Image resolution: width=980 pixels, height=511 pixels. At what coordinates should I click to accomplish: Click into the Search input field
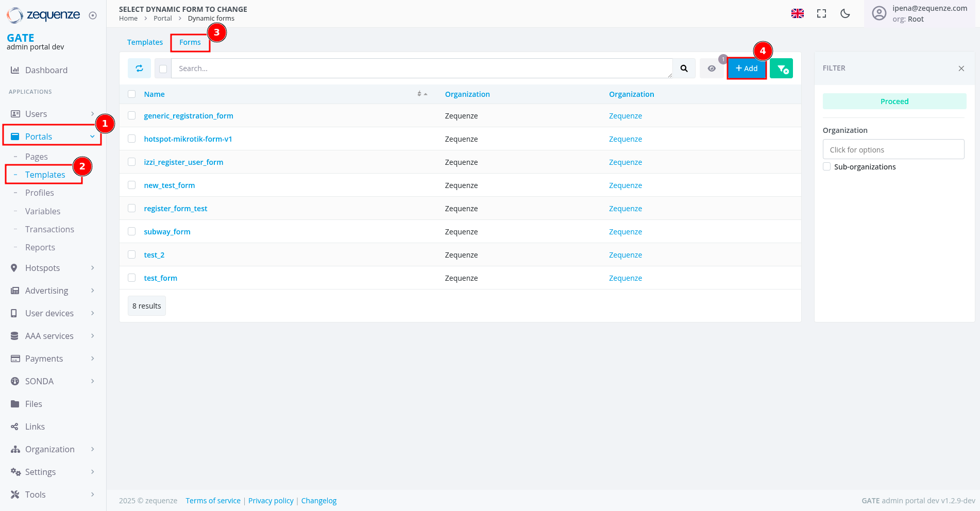coord(421,69)
